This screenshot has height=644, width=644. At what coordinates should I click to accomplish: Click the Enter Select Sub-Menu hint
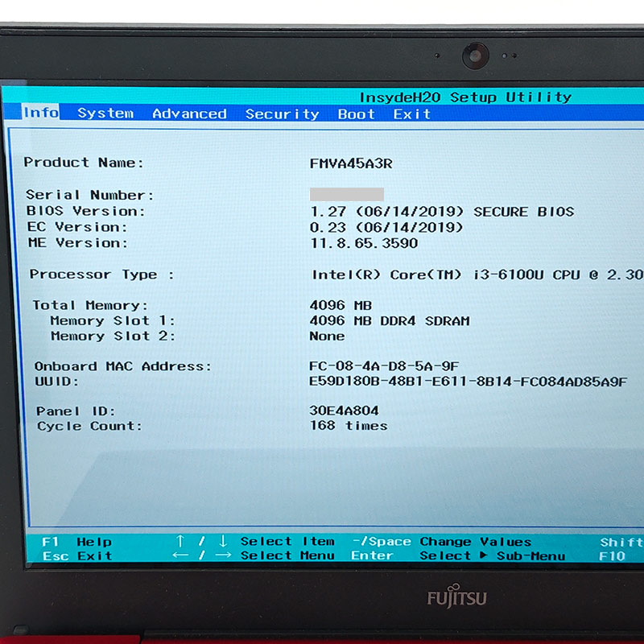tap(458, 555)
